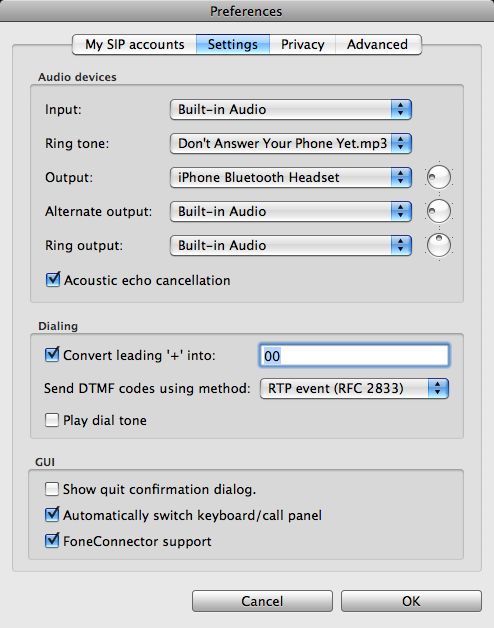This screenshot has width=494, height=628.
Task: Expand the Ring output dropdown
Action: (291, 246)
